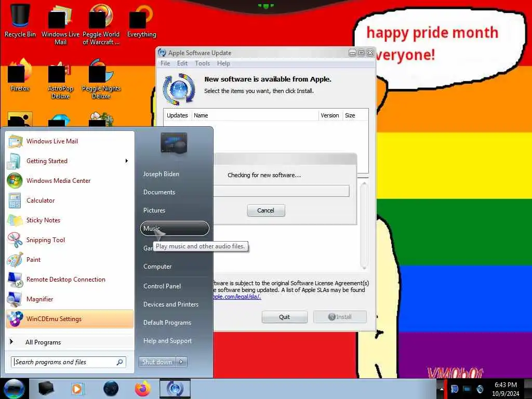Click Quit in Apple Software Update
This screenshot has height=399, width=532.
pos(284,317)
